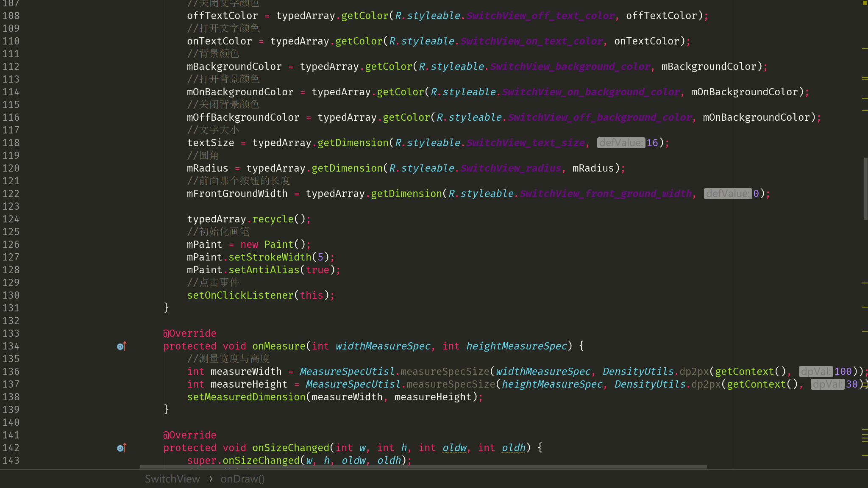Click line number 124 in gutter

tap(11, 219)
